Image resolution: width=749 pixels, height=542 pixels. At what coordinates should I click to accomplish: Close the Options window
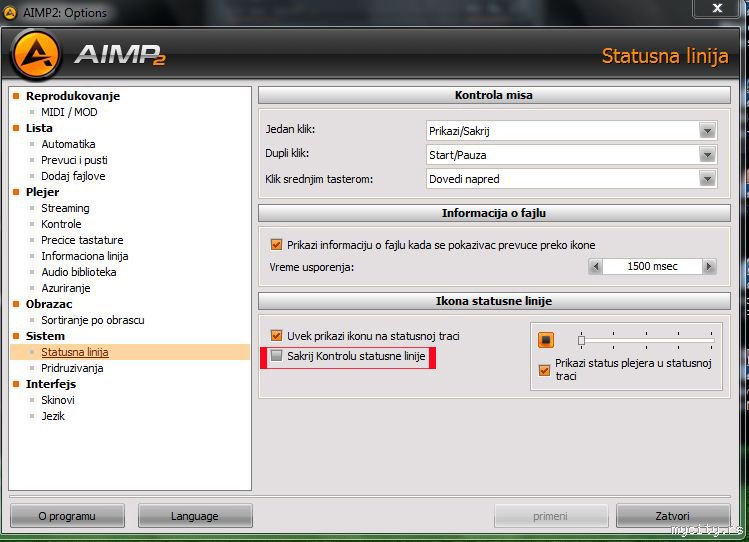click(717, 8)
